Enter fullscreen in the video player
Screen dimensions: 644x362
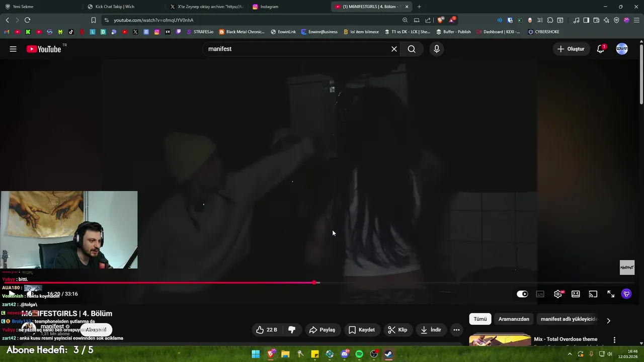click(611, 294)
